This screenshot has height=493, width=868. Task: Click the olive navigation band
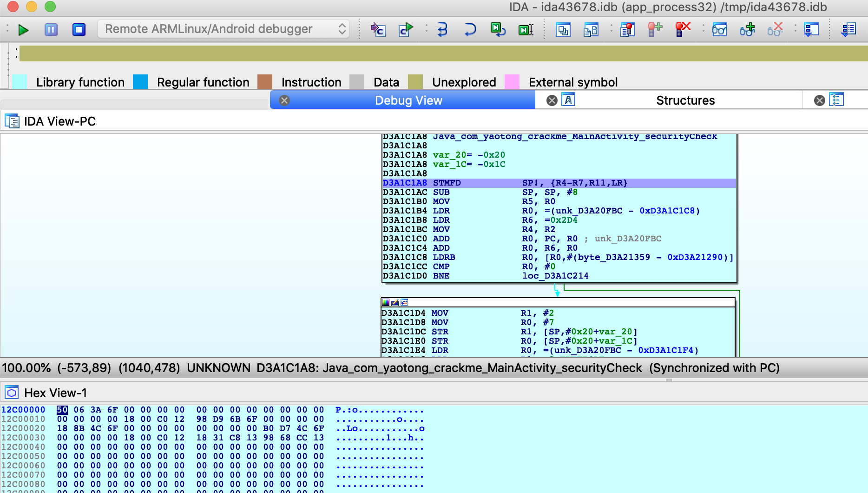[x=443, y=53]
